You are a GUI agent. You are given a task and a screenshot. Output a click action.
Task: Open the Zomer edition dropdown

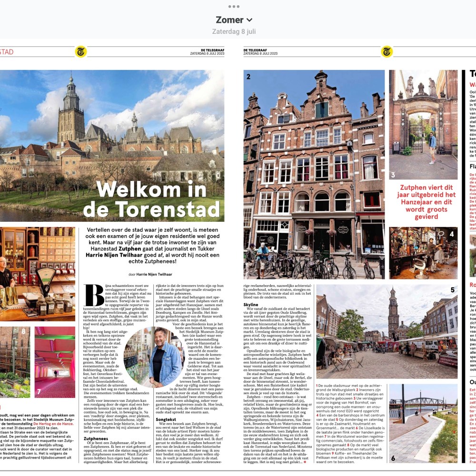point(234,20)
